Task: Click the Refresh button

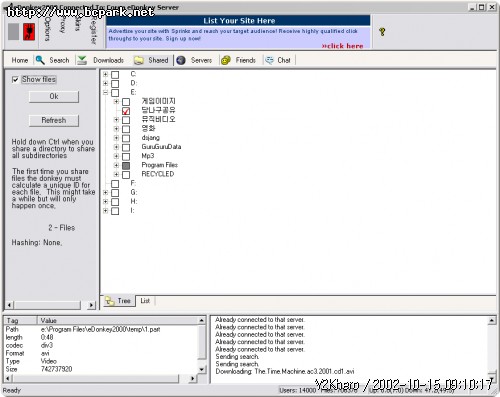Action: [54, 120]
